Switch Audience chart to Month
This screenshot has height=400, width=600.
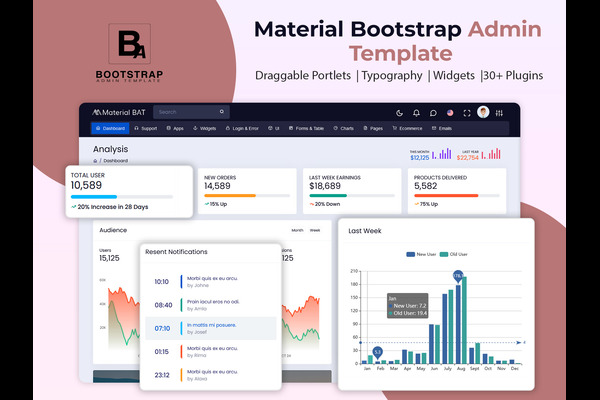pyautogui.click(x=297, y=230)
